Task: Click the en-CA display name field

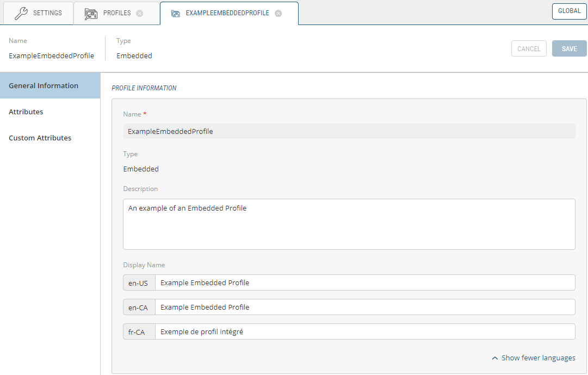Action: [364, 308]
